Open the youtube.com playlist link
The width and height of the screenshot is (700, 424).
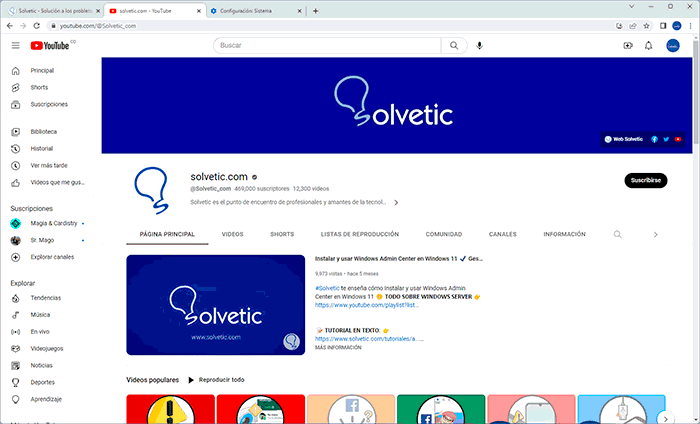(367, 305)
